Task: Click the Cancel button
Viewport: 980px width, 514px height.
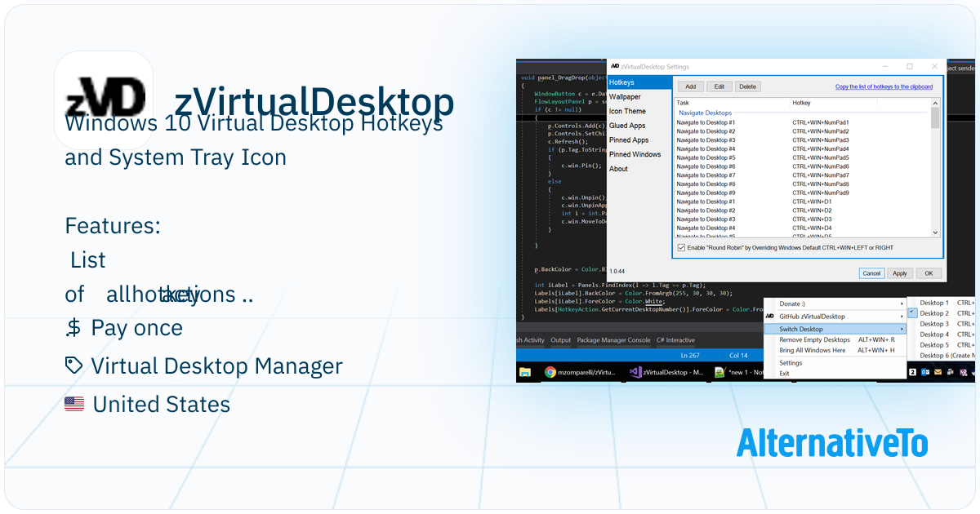Action: pyautogui.click(x=871, y=273)
